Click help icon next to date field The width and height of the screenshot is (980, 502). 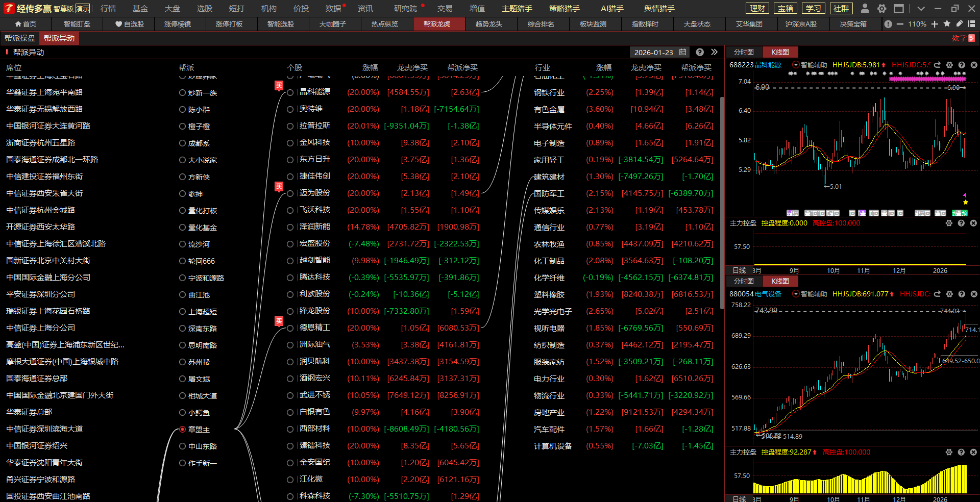pyautogui.click(x=700, y=52)
